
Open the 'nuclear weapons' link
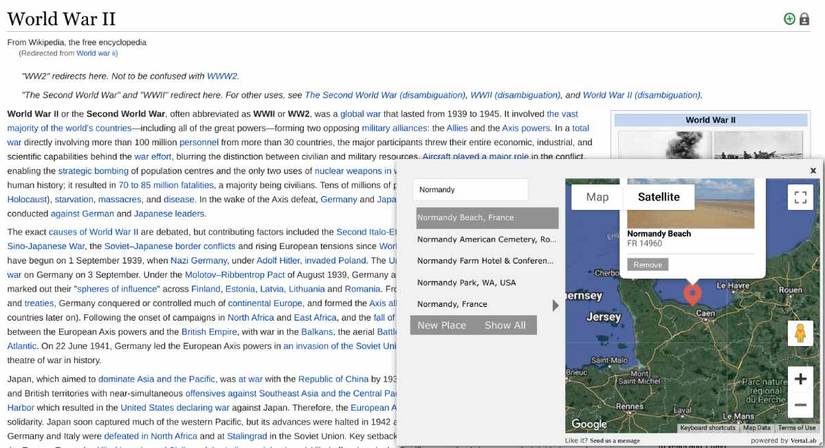pos(348,171)
